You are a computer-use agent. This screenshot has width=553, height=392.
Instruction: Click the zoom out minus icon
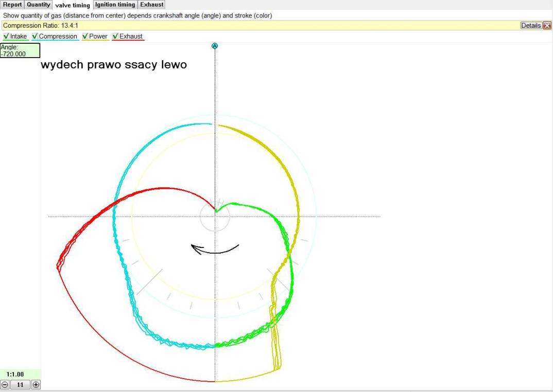[5, 384]
